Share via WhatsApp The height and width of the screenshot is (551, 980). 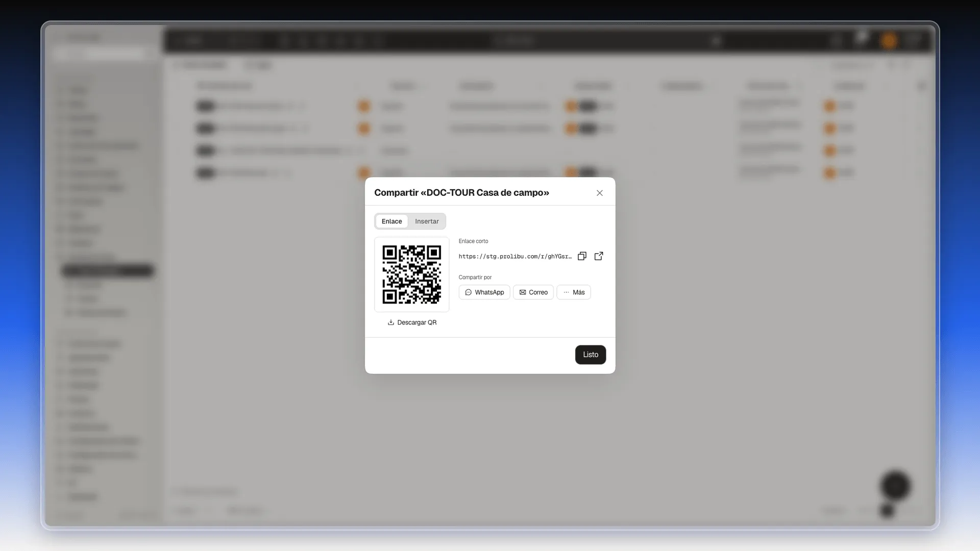click(x=484, y=292)
